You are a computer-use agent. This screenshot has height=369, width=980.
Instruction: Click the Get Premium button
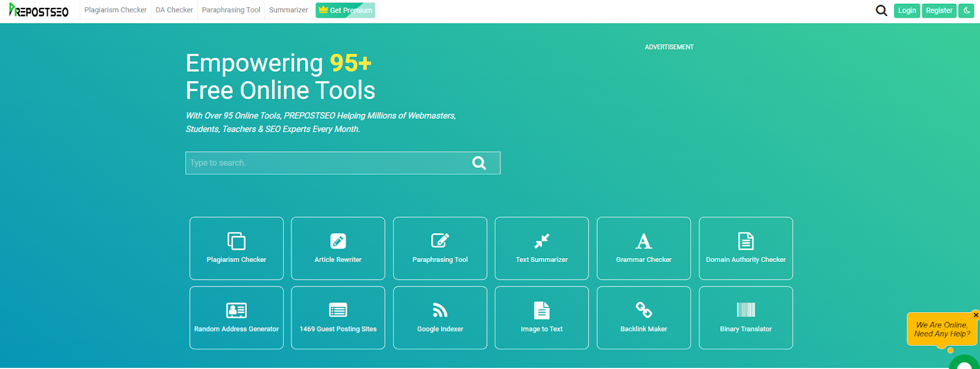[x=345, y=10]
